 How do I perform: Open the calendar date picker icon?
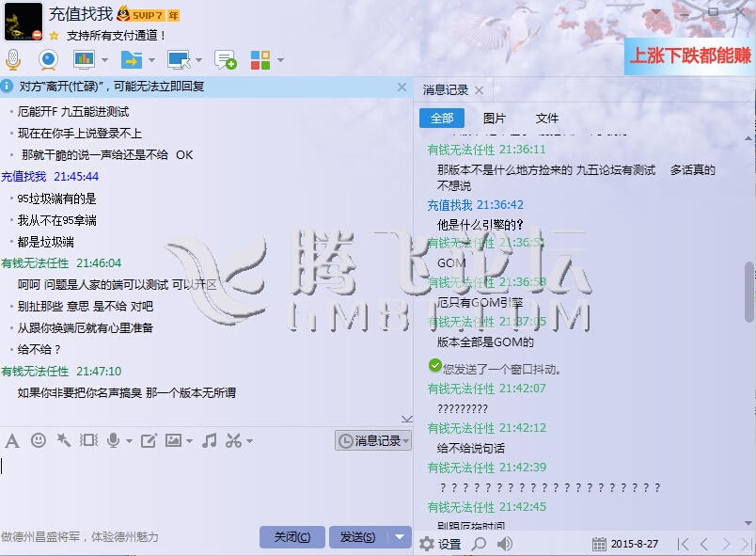[x=599, y=544]
